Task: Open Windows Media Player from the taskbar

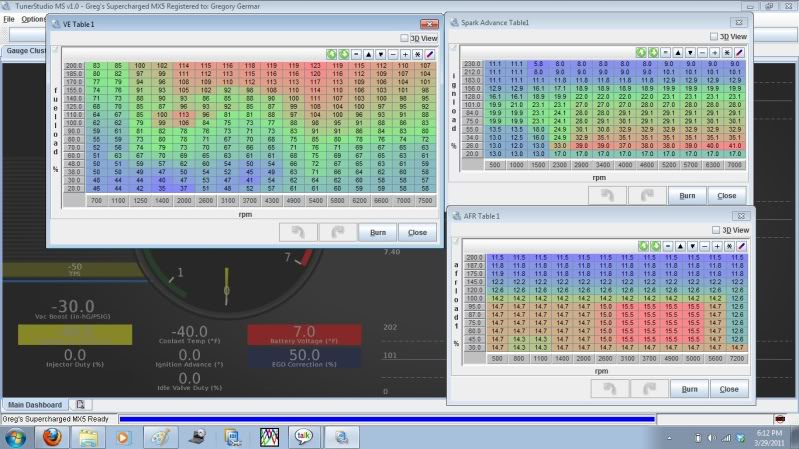Action: click(x=124, y=437)
